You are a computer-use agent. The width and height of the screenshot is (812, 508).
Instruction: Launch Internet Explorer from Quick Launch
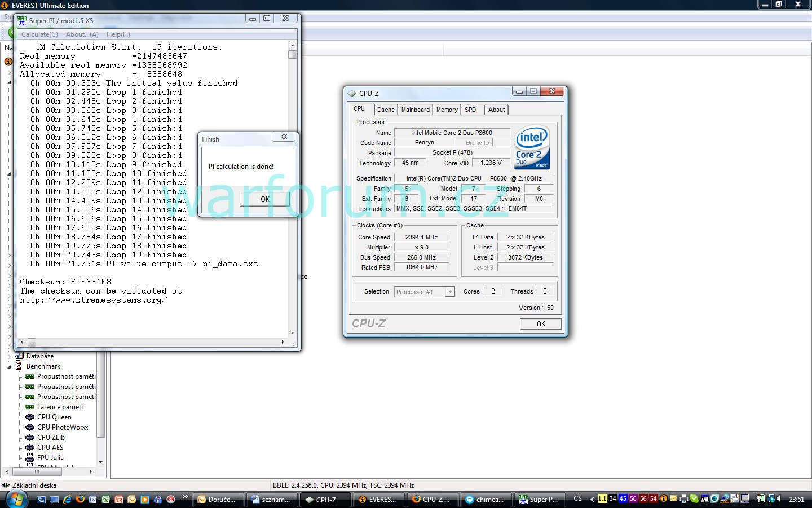67,500
